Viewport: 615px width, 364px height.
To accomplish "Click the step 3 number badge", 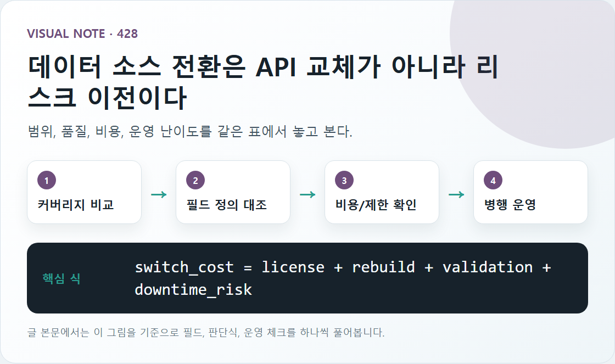I will pos(344,181).
